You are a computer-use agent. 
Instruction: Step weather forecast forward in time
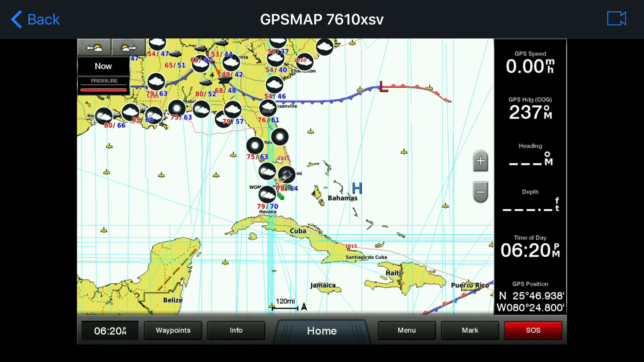click(x=128, y=48)
